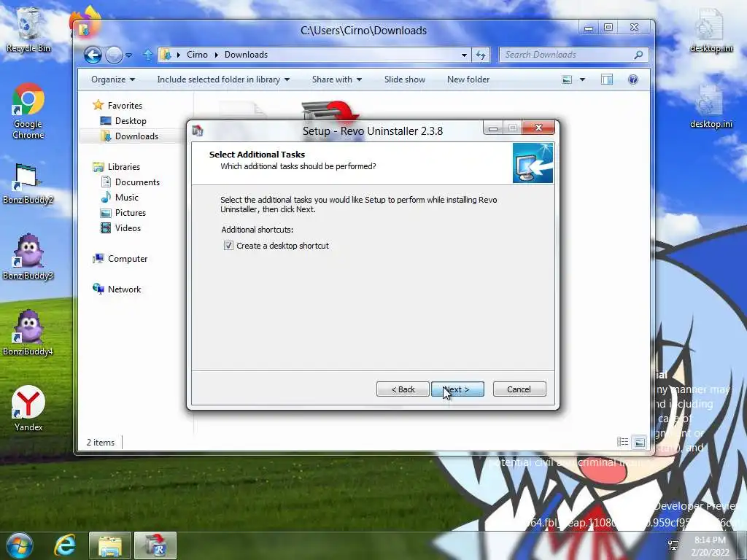Click Next in Revo Uninstaller setup
Viewport: 747px width, 560px height.
457,389
